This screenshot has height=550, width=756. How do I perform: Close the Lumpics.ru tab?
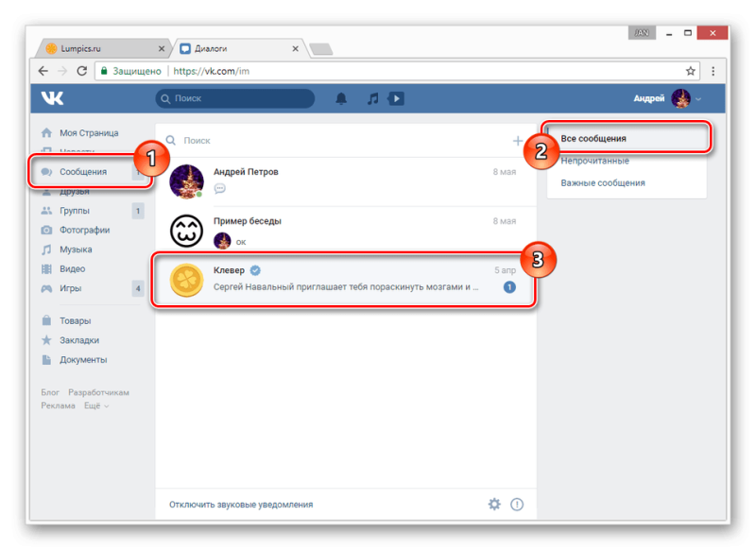pyautogui.click(x=162, y=49)
